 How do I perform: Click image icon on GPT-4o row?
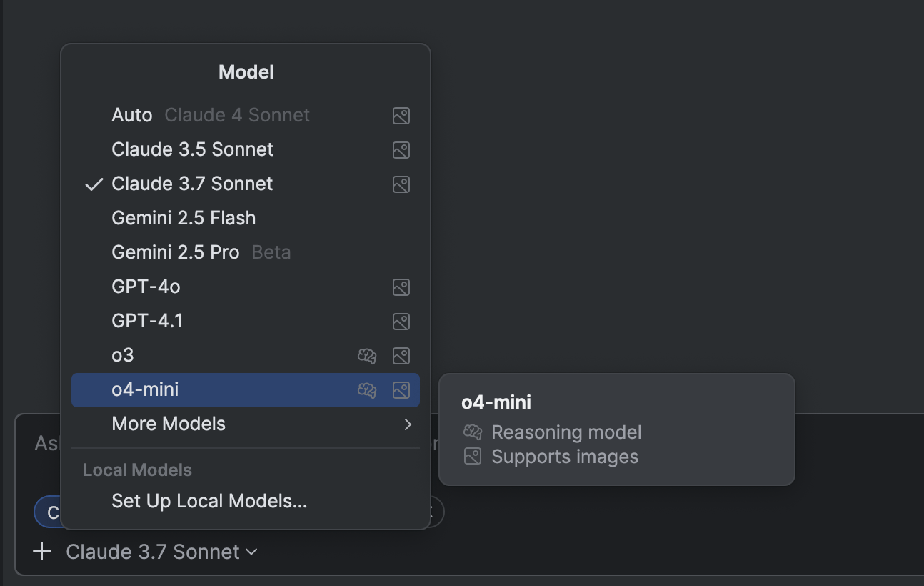401,287
